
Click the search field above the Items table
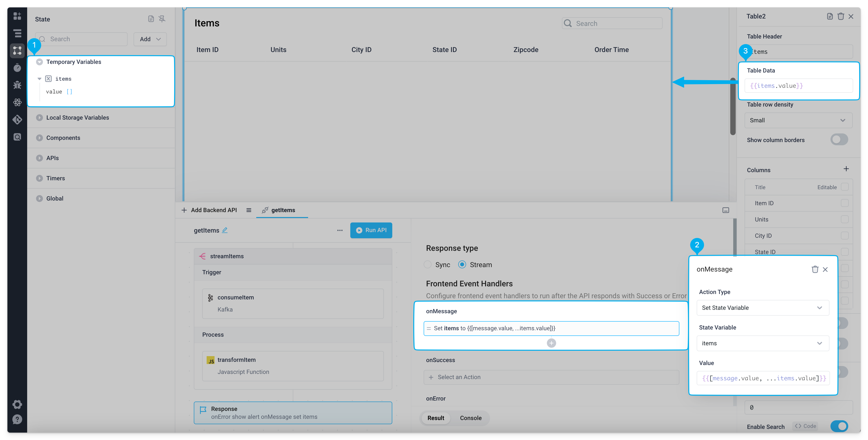[611, 23]
